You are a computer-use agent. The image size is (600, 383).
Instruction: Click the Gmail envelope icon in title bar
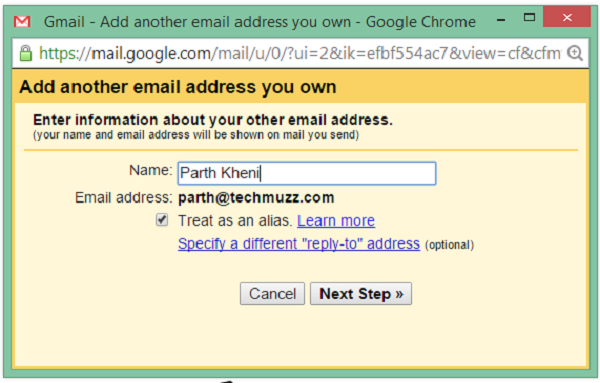tap(22, 21)
